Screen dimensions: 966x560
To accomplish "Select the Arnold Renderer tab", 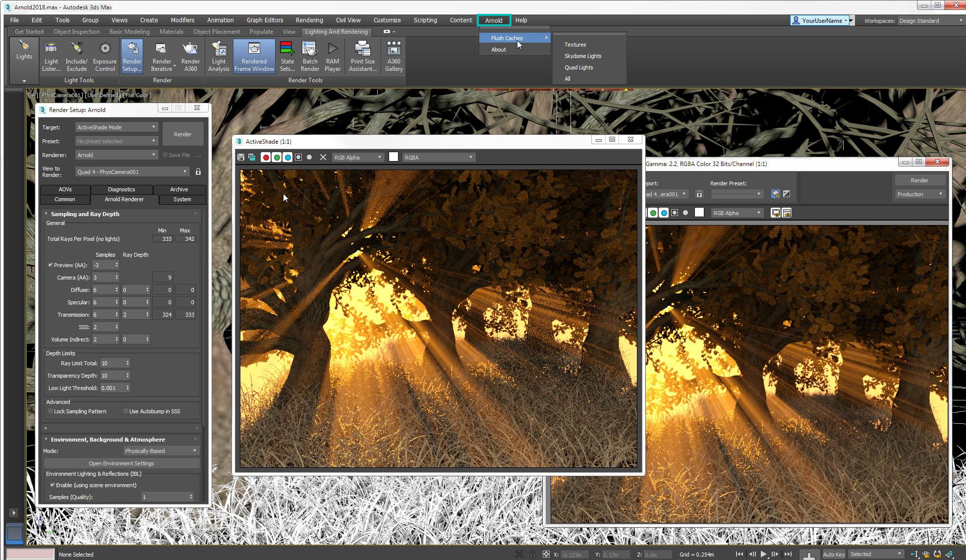I will tap(124, 199).
